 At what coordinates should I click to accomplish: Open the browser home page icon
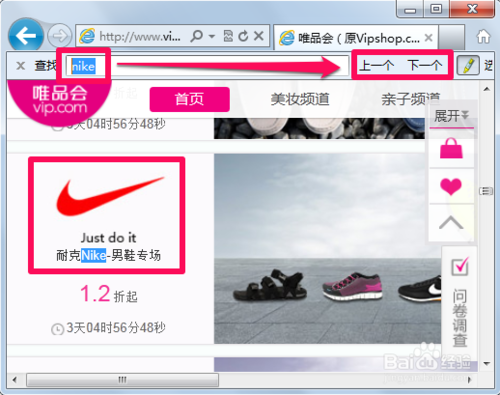coord(483,36)
